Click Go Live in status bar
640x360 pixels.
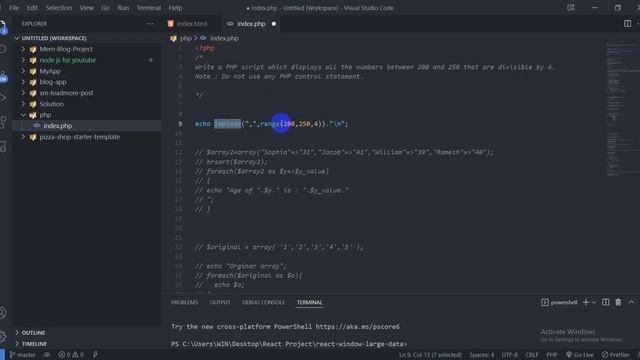[x=580, y=355]
